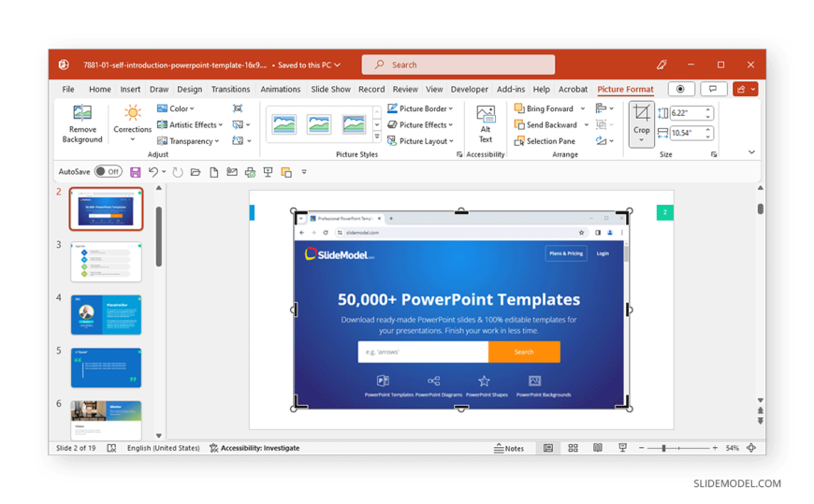Select slide 5 thumbnail

(106, 368)
